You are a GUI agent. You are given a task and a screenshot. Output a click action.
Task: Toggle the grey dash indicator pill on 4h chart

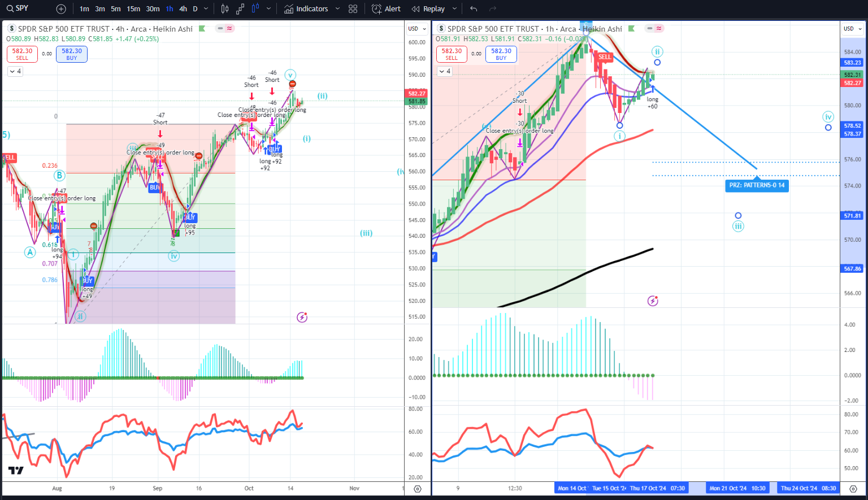click(220, 28)
